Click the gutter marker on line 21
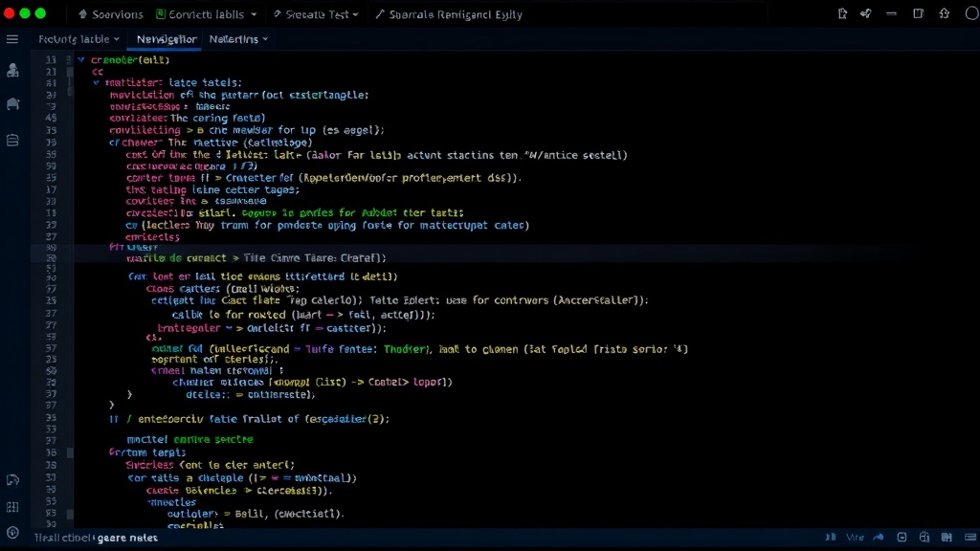 click(70, 72)
